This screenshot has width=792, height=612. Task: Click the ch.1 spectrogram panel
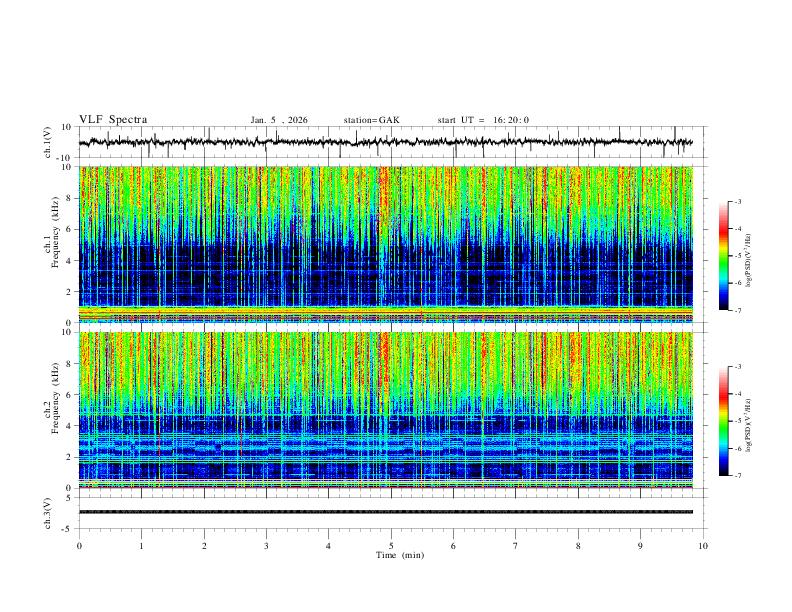386,244
